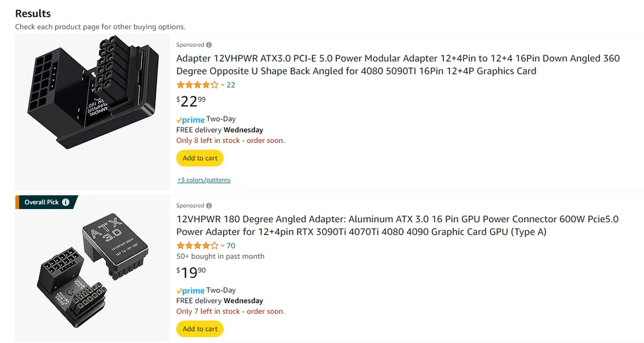644x343 pixels.
Task: Click the Prime checkmark badge on first listing
Action: pyautogui.click(x=179, y=119)
